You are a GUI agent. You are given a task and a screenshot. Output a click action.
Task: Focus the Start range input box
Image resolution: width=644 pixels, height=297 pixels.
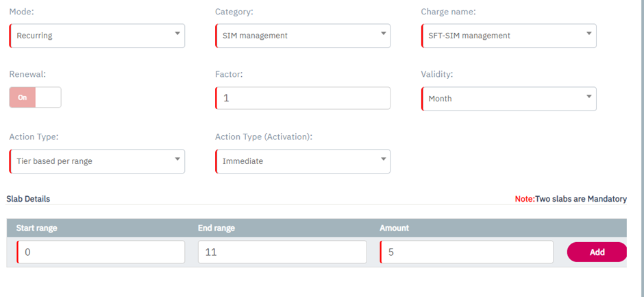click(101, 252)
